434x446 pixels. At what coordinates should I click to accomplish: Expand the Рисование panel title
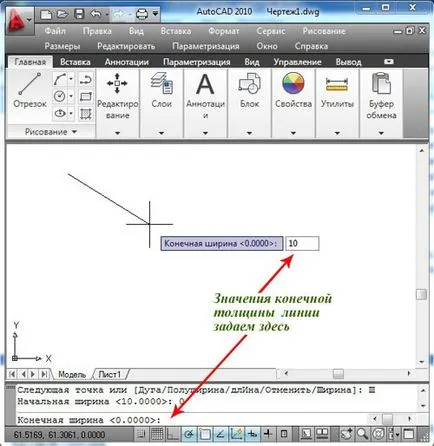point(51,132)
